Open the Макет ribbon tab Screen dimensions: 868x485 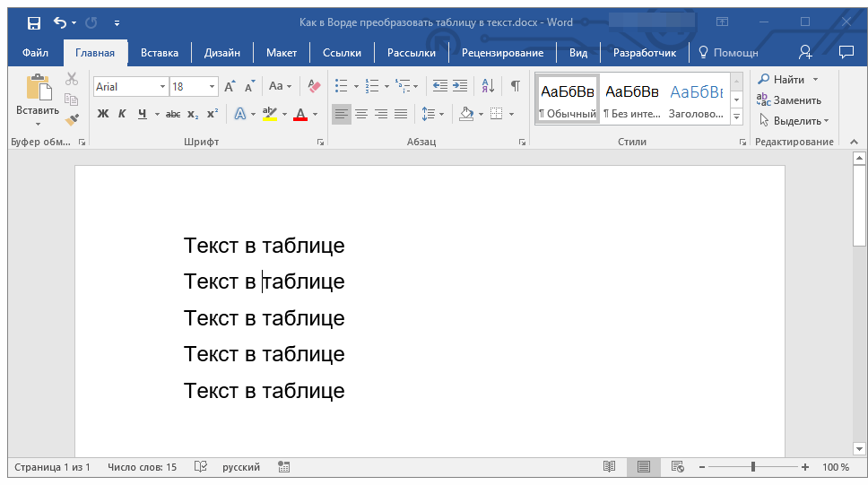tap(282, 53)
